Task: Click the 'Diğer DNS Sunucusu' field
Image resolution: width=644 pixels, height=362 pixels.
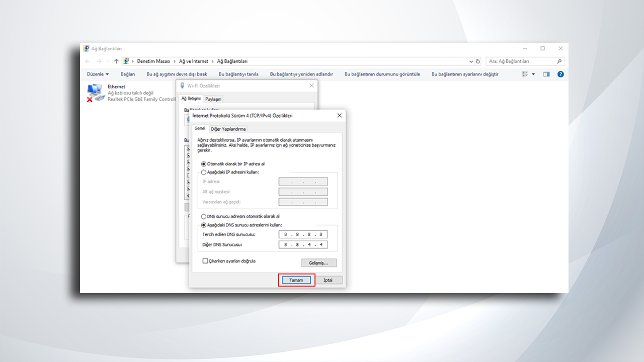Action: (303, 245)
